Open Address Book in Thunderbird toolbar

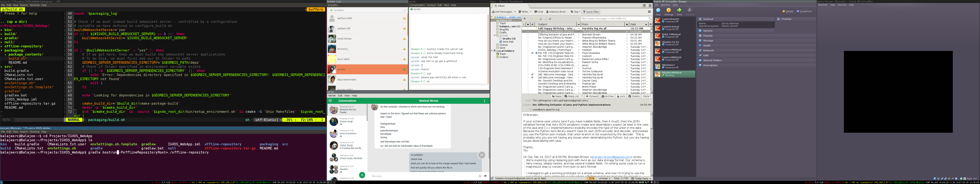pyautogui.click(x=556, y=12)
